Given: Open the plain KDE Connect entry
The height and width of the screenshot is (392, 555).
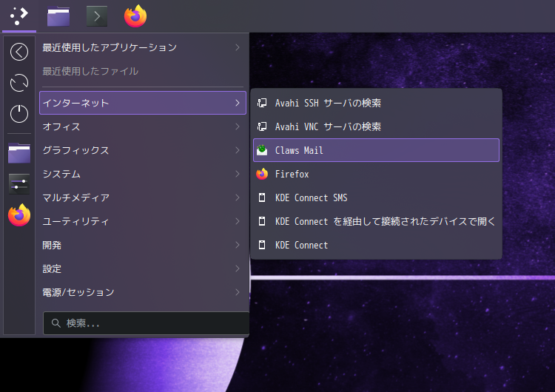Looking at the screenshot, I should (x=376, y=245).
